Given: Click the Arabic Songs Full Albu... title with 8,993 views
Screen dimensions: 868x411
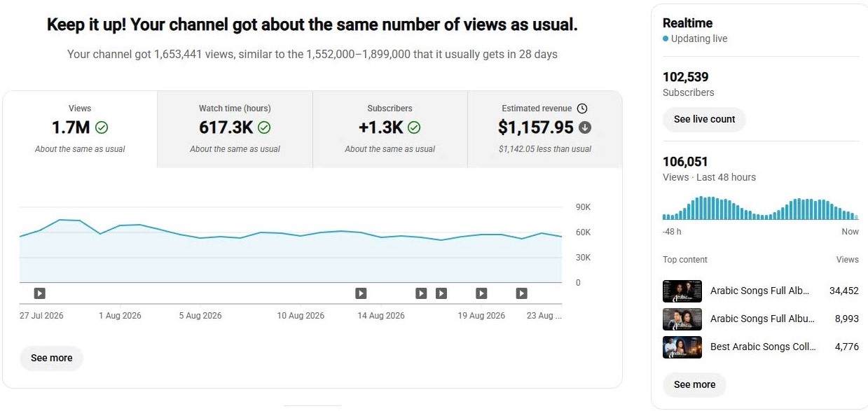Looking at the screenshot, I should coord(762,319).
